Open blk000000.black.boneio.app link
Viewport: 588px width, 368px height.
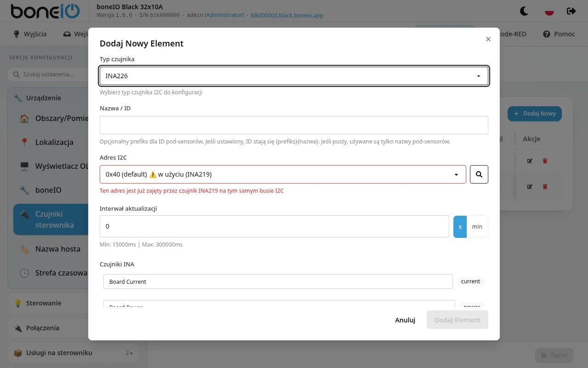pos(287,15)
